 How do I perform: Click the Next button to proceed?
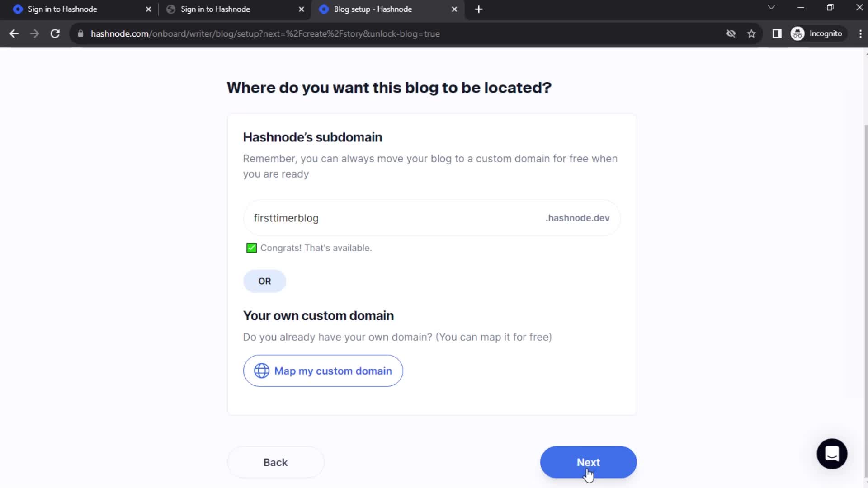[589, 462]
